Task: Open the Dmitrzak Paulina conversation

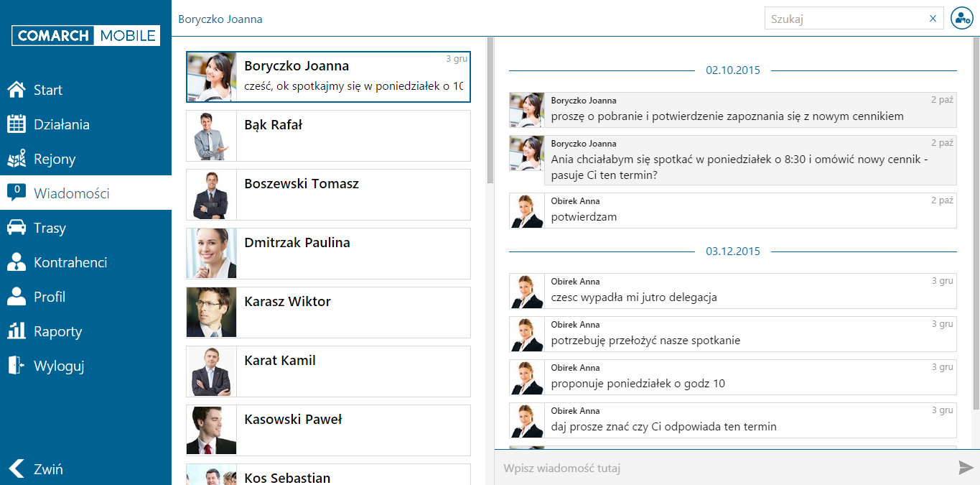Action: 328,254
